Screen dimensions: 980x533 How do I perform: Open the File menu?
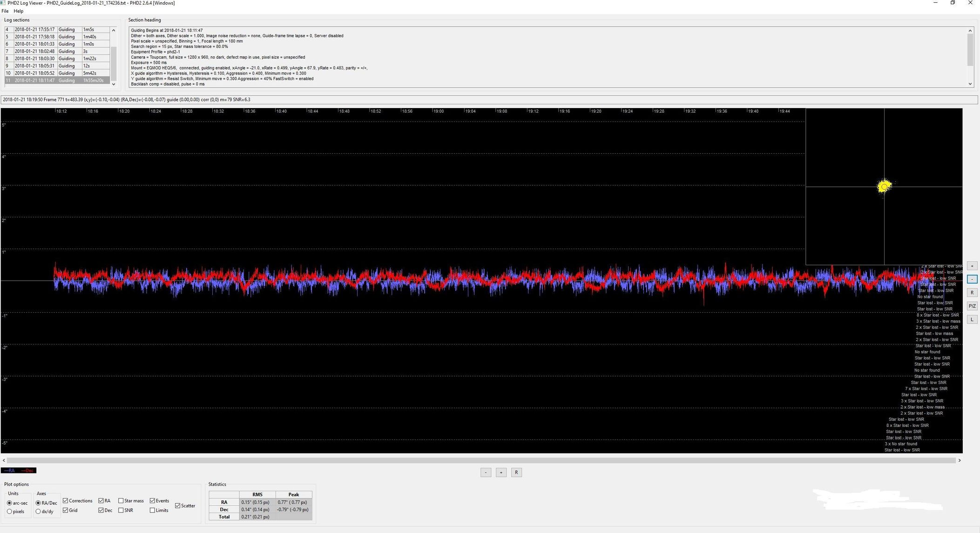pos(5,11)
